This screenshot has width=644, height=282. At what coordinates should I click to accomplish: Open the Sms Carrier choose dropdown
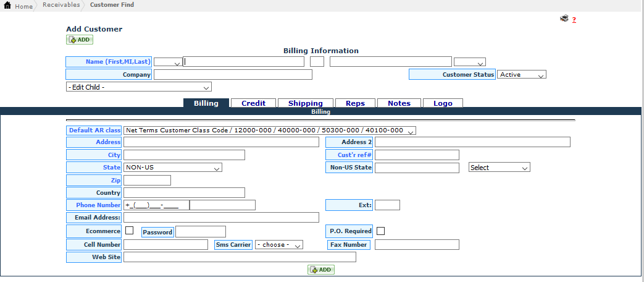point(278,245)
